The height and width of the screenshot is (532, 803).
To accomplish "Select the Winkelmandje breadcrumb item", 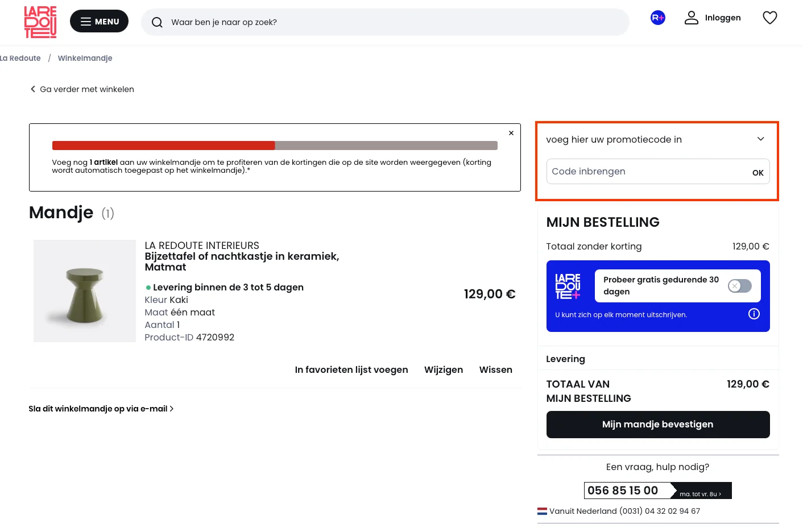I will coord(85,58).
